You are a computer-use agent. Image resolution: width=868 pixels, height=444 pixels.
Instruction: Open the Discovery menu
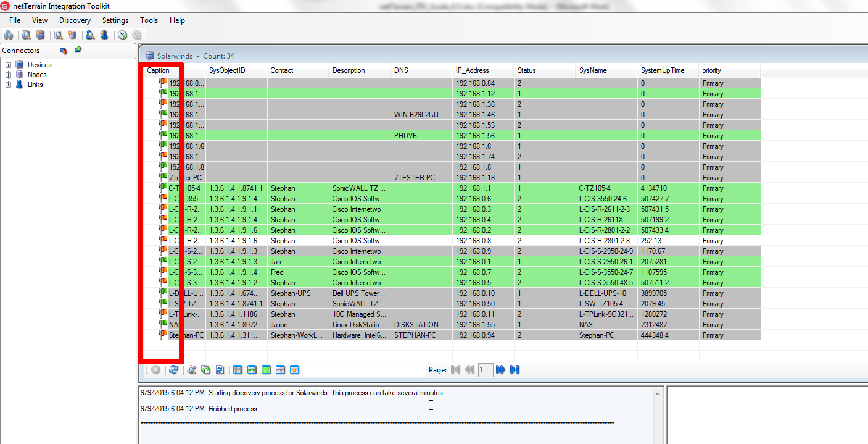pyautogui.click(x=75, y=20)
